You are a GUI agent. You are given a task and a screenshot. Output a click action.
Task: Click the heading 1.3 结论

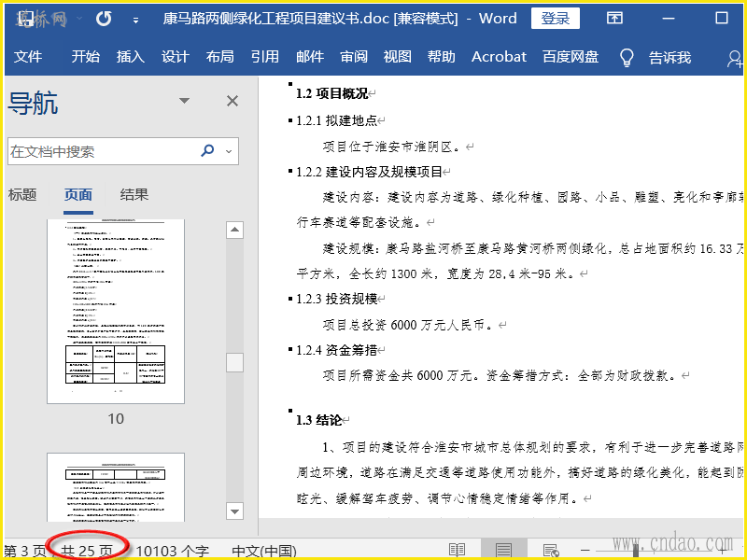318,420
